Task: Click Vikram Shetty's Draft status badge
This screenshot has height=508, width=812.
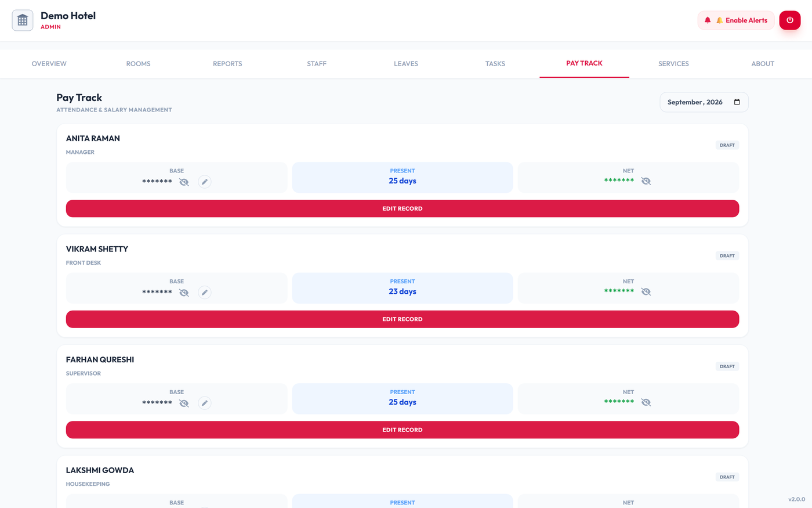Action: point(727,255)
